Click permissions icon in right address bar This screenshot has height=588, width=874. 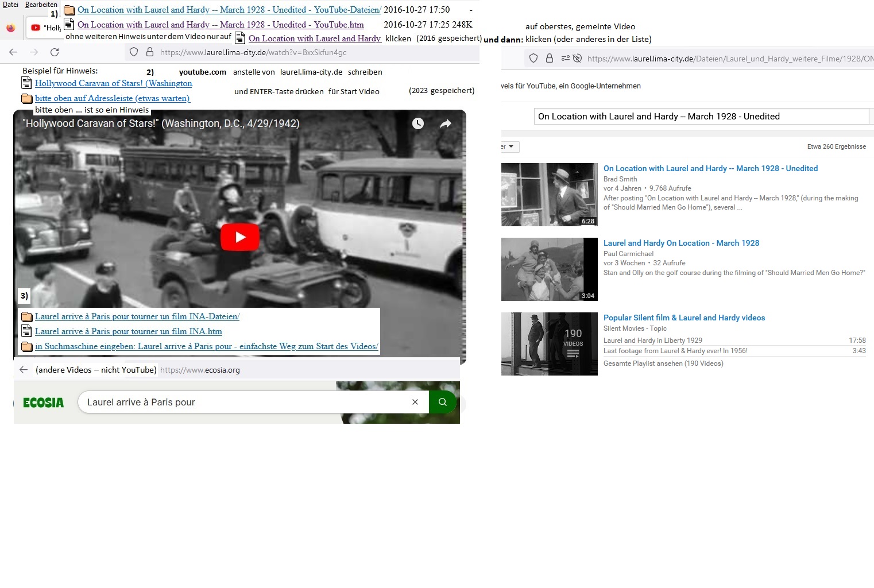click(565, 59)
